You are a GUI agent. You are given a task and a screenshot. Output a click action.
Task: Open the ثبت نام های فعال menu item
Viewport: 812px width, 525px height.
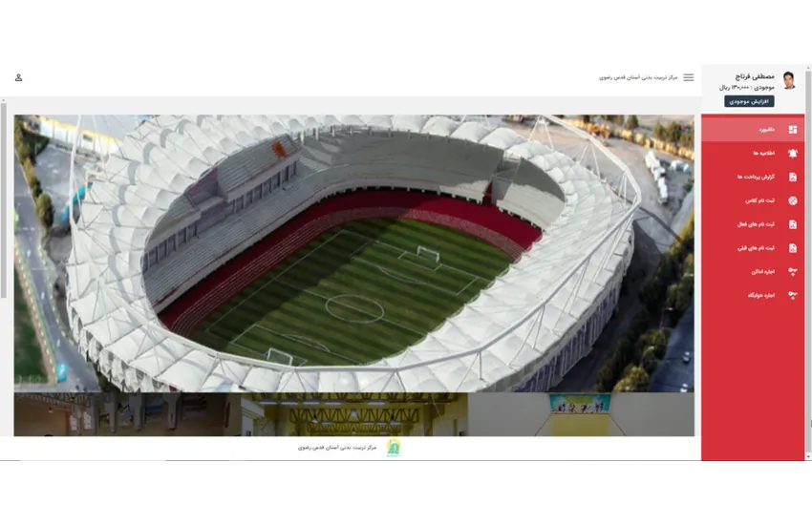click(x=755, y=224)
